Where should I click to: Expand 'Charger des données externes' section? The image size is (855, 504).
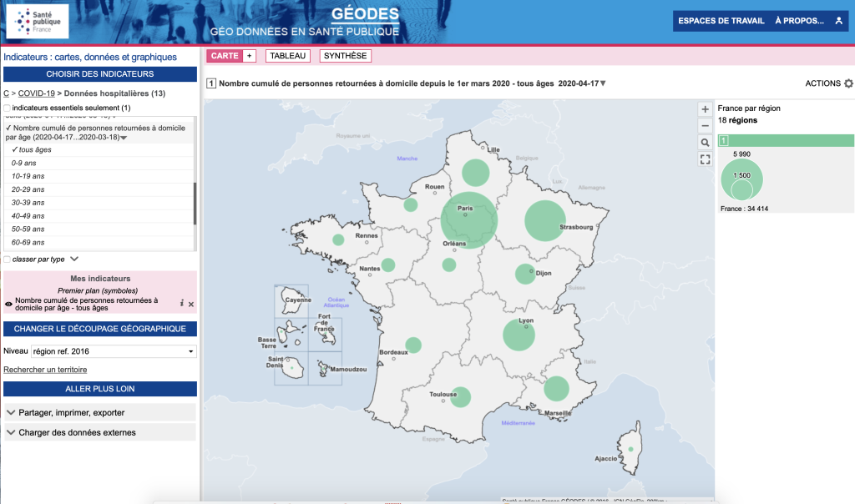(100, 432)
